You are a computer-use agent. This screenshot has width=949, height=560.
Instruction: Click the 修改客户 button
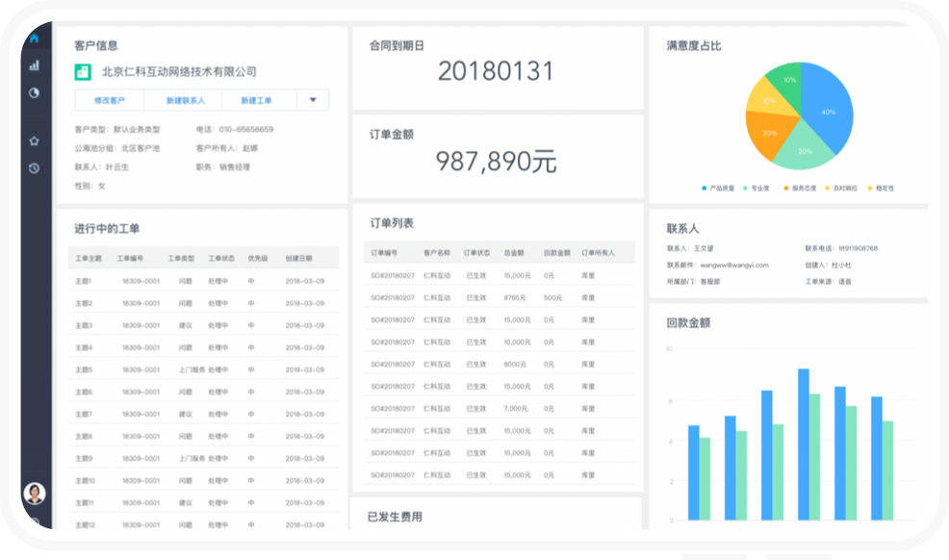tap(109, 100)
